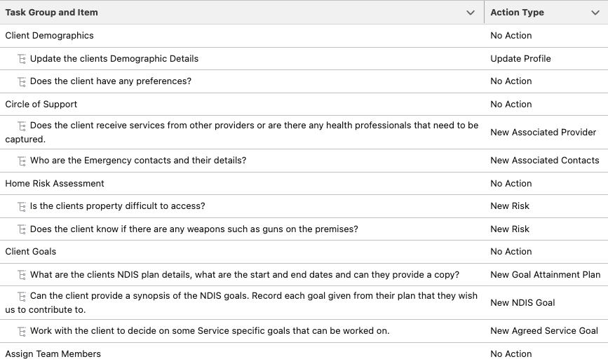This screenshot has height=364, width=608.
Task: Click hierarchy icon beside Emergency contacts question
Action: coord(22,161)
